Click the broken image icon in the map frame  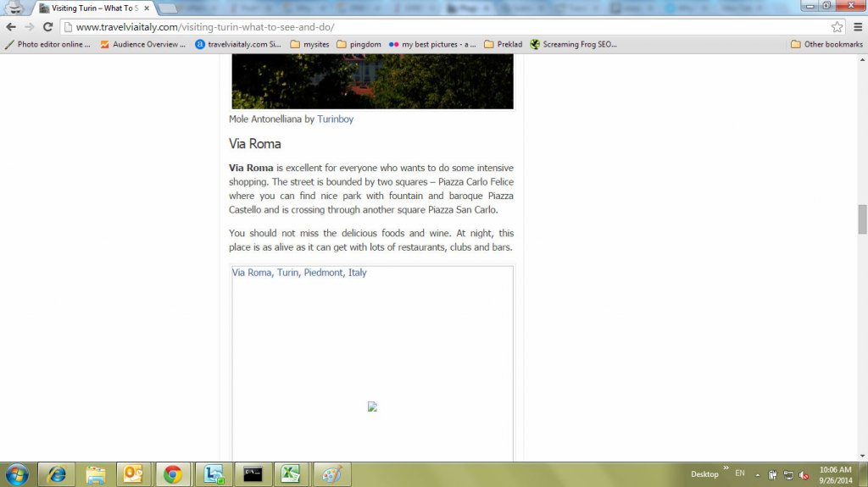372,407
